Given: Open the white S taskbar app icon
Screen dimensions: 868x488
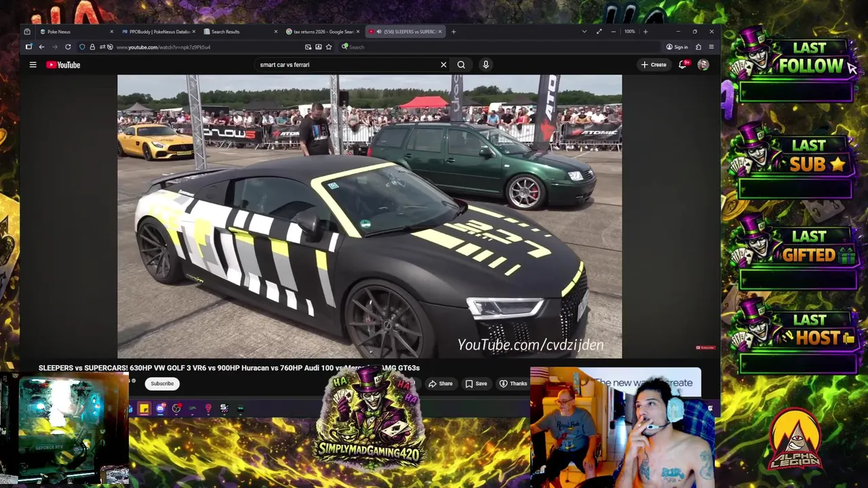Looking at the screenshot, I should pos(224,408).
